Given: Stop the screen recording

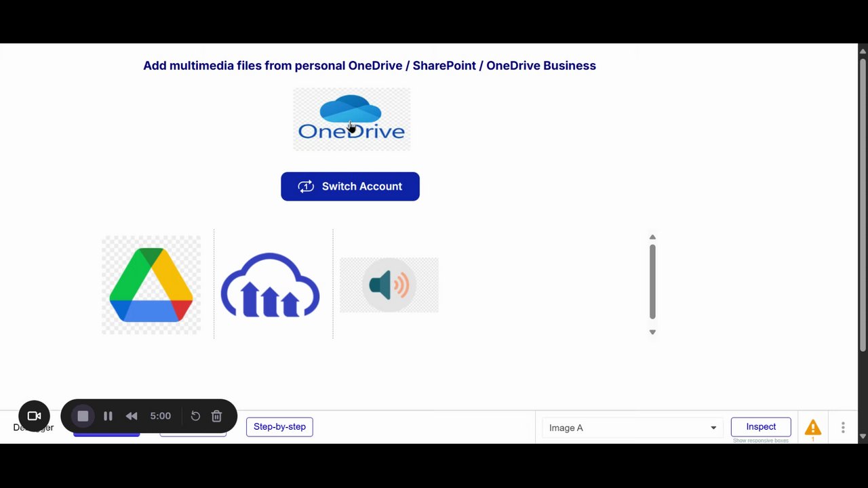Looking at the screenshot, I should tap(83, 416).
